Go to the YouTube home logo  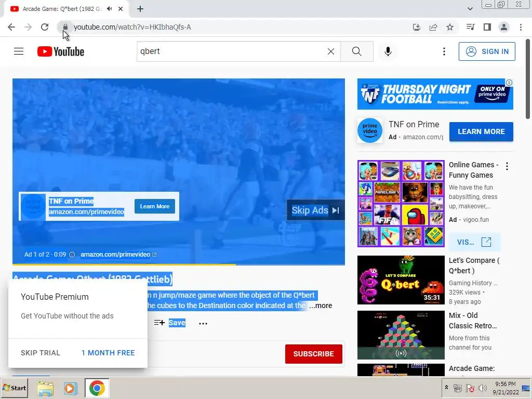coord(61,51)
